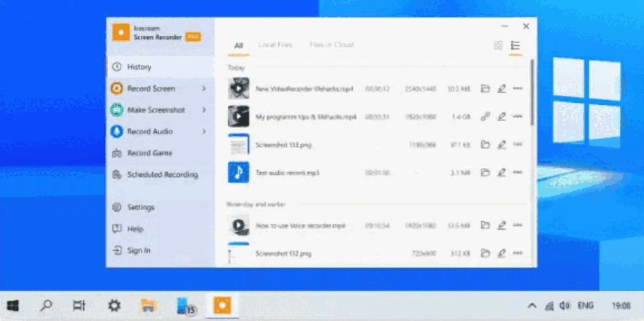Expand the Record Screen submenu arrow
This screenshot has height=321, width=644.
coord(204,88)
